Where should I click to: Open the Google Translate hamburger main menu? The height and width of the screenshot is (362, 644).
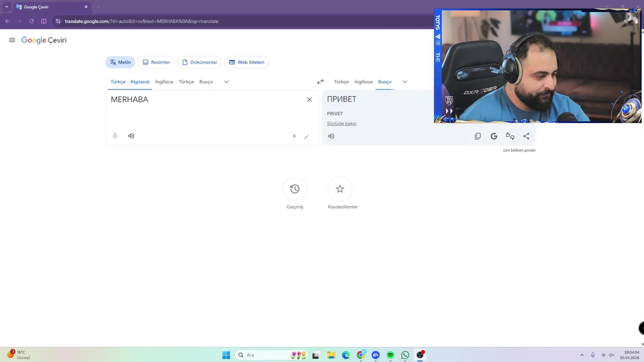[x=12, y=40]
